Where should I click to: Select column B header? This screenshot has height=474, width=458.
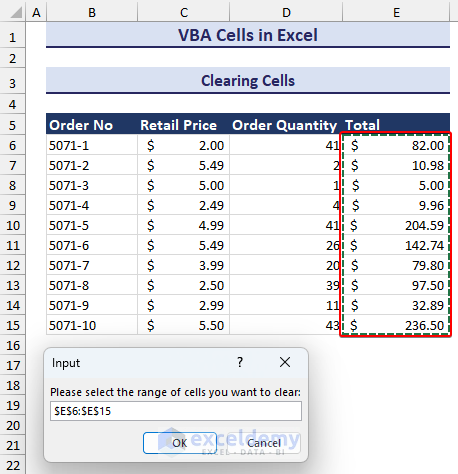pyautogui.click(x=92, y=12)
